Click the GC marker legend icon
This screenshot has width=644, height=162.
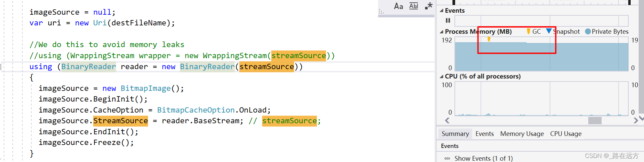529,31
